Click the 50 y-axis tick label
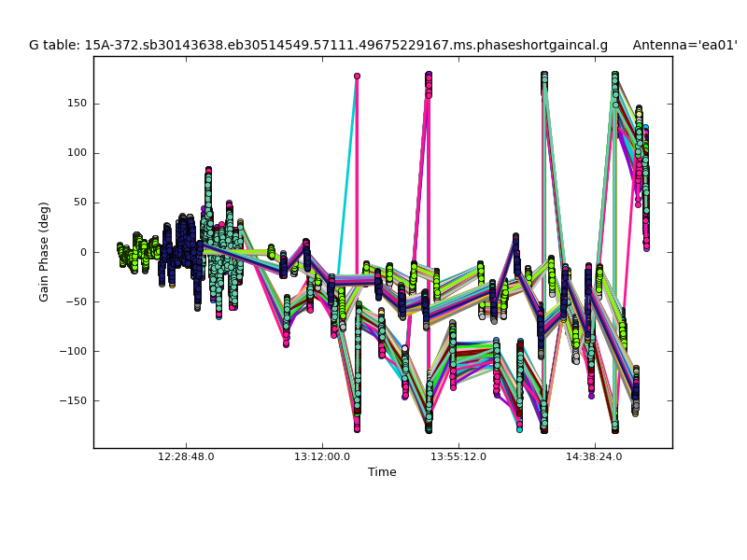Screen dimensions: 747x560 coord(78,203)
